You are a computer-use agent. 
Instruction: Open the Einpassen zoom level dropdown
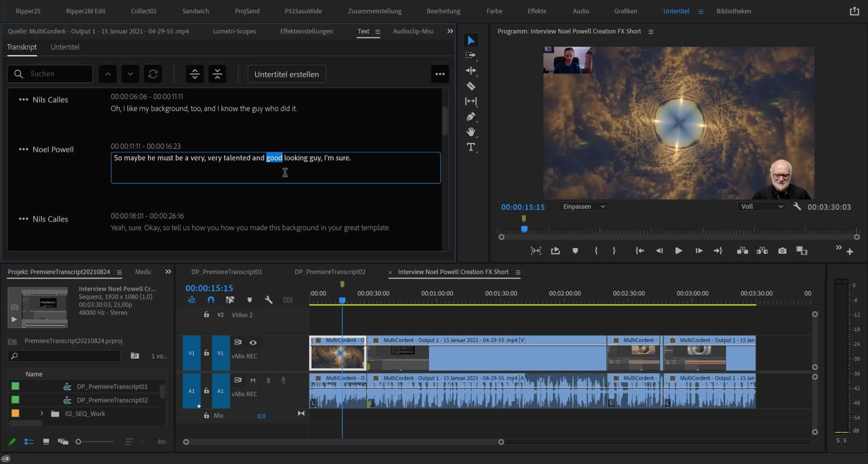pos(583,206)
